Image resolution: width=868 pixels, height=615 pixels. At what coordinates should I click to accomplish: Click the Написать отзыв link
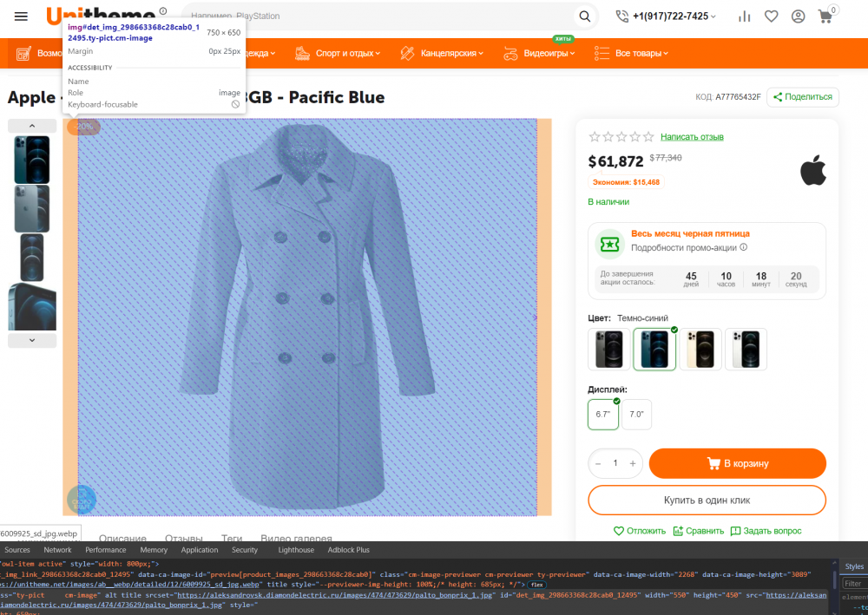click(692, 137)
